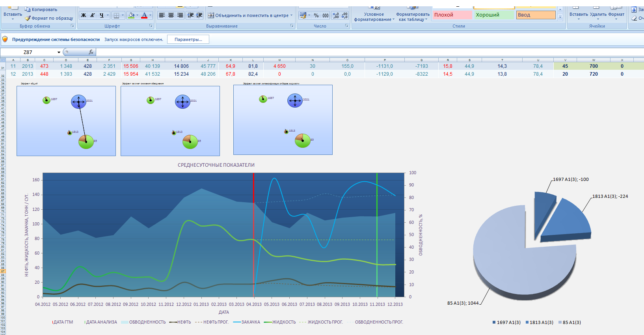This screenshot has height=335, width=644.
Task: Click the fill color bucket icon
Action: (x=132, y=15)
